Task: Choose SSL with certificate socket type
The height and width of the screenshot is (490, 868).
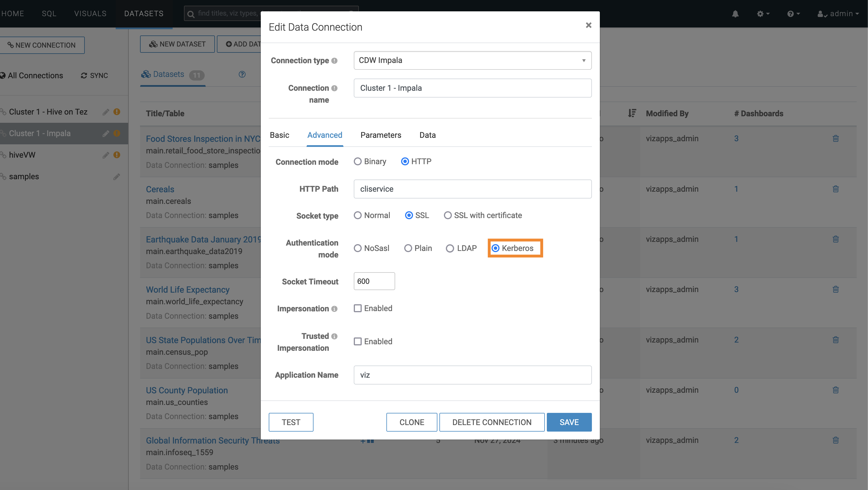Action: pyautogui.click(x=448, y=215)
